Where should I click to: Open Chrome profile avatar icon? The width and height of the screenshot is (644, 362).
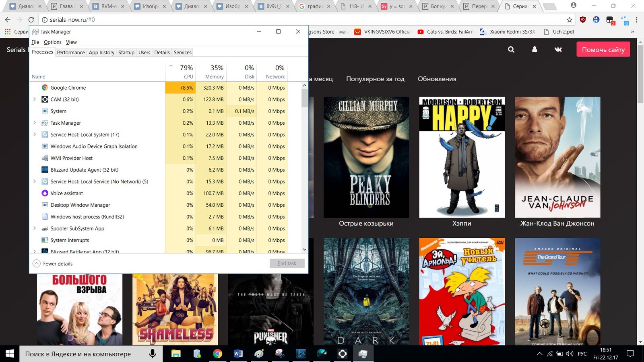point(574,6)
